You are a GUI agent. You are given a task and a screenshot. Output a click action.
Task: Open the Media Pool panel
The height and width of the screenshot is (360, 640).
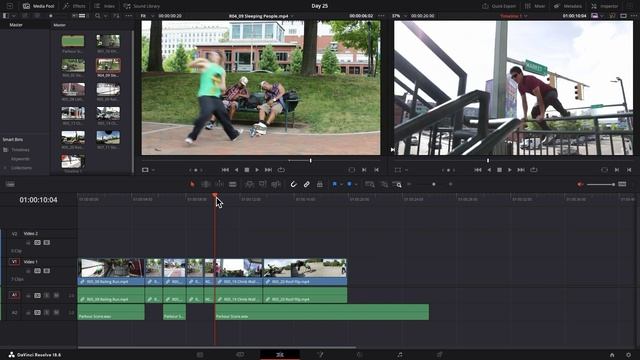pyautogui.click(x=39, y=6)
